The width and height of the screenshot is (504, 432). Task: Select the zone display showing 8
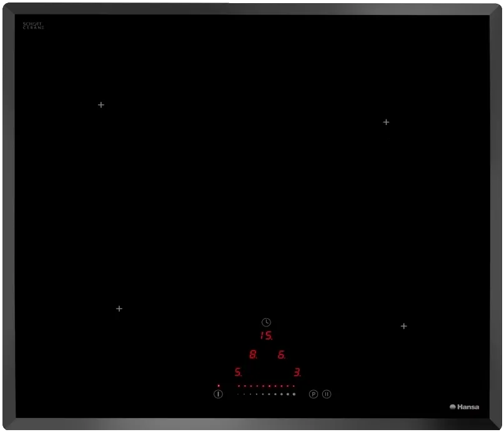[x=253, y=354]
